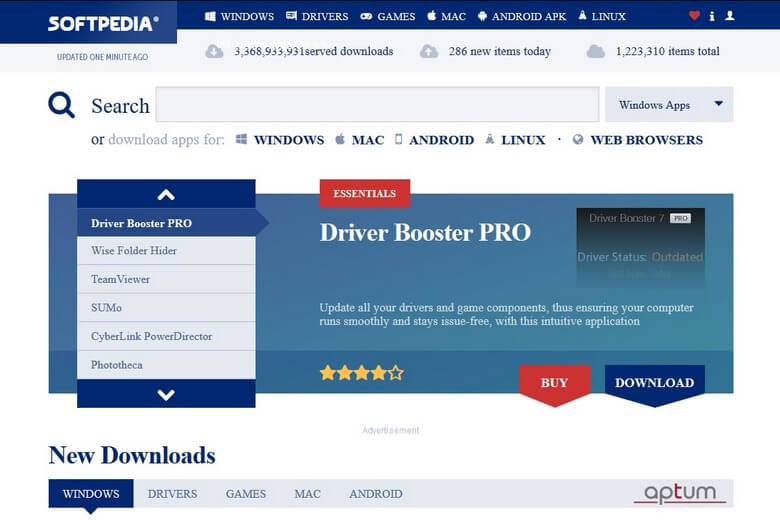Click the blue Download button
This screenshot has height=520, width=780.
pos(654,383)
